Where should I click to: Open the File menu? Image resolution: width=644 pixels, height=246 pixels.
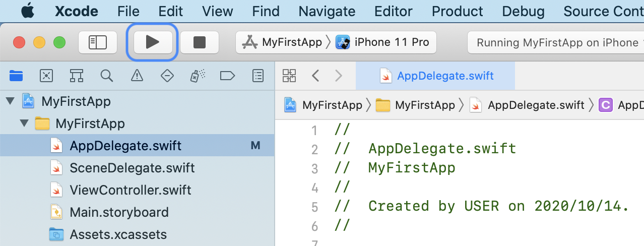128,11
